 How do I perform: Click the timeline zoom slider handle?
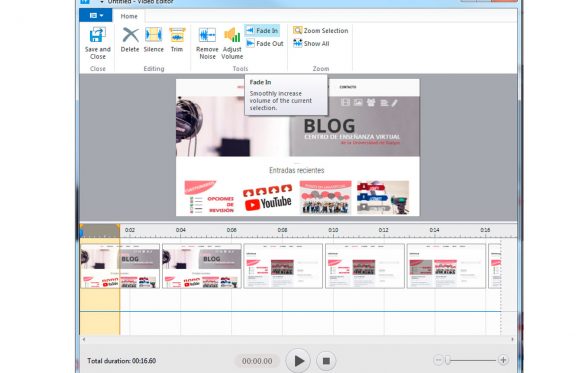448,360
